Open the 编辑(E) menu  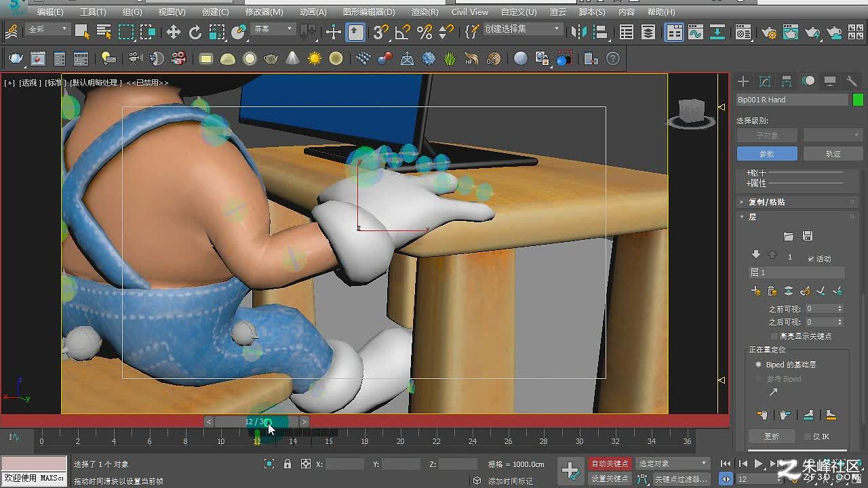[x=50, y=12]
